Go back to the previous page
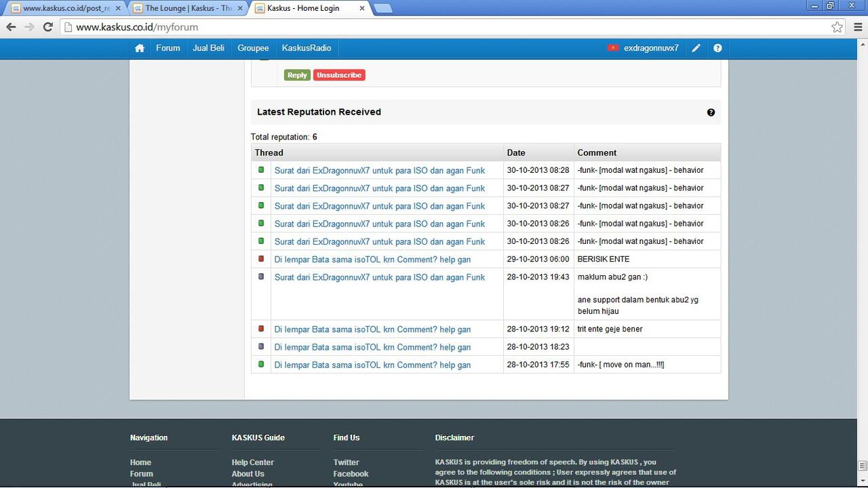Image resolution: width=868 pixels, height=488 pixels. pos(11,27)
